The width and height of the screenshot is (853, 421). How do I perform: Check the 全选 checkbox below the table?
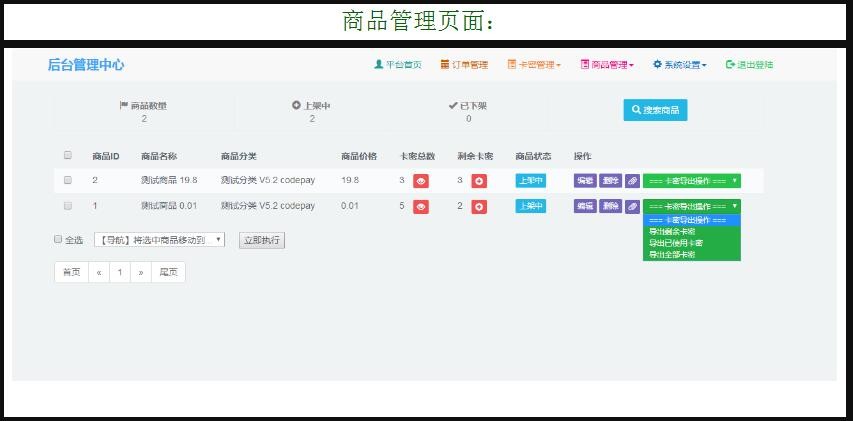(x=58, y=239)
